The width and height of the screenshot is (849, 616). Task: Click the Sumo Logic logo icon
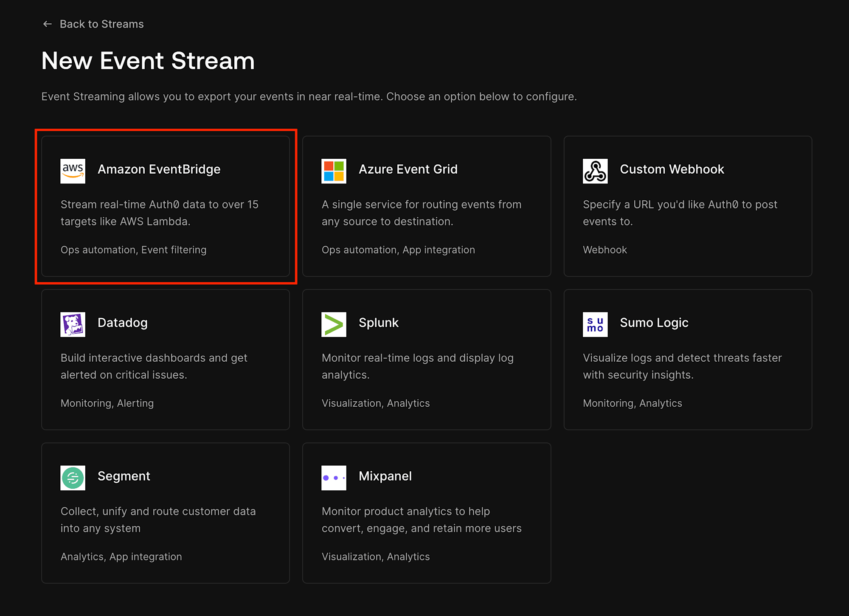click(595, 324)
